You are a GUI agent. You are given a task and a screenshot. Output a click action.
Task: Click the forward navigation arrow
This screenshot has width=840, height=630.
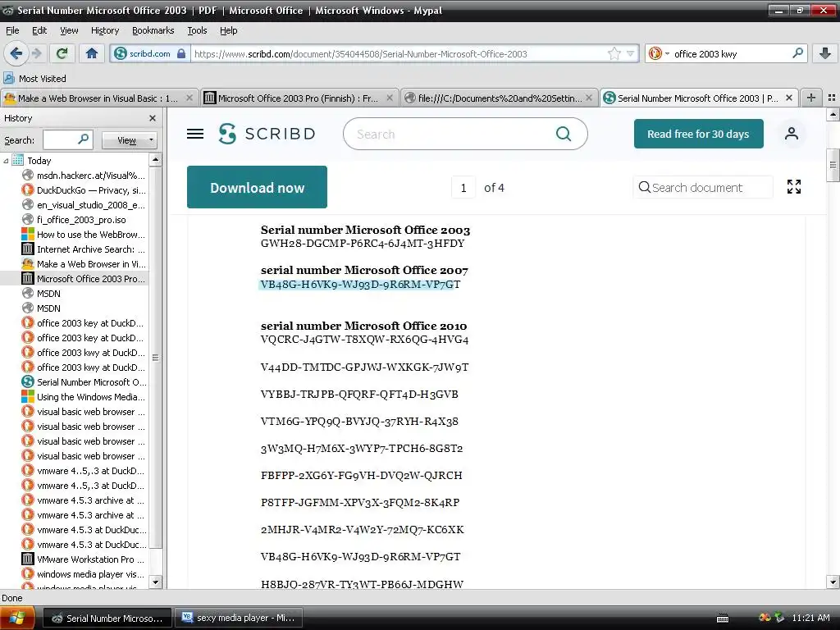pyautogui.click(x=36, y=53)
